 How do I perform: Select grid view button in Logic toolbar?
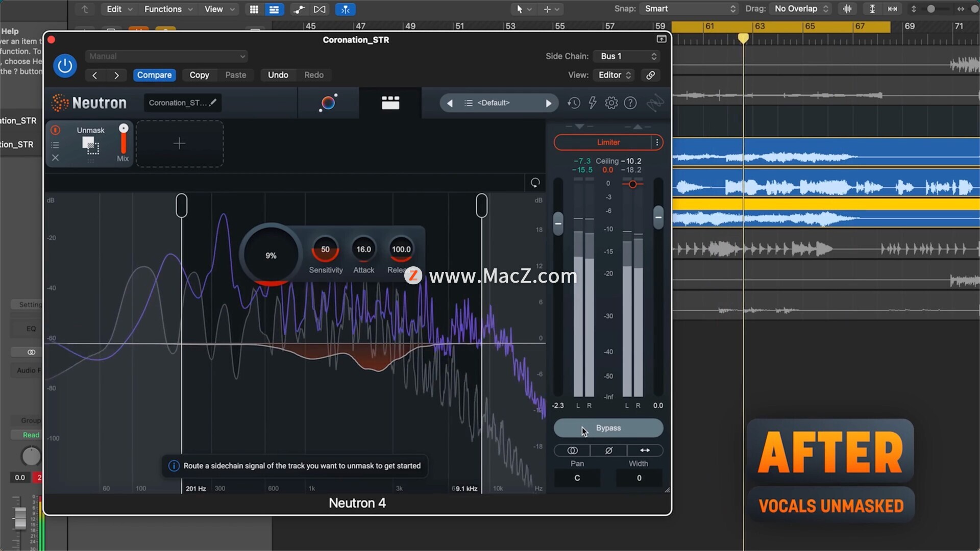pos(254,9)
